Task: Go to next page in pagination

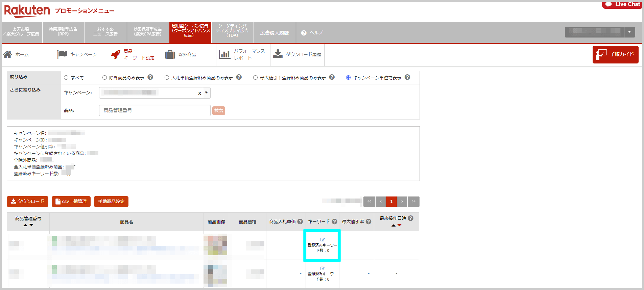Action: 402,202
